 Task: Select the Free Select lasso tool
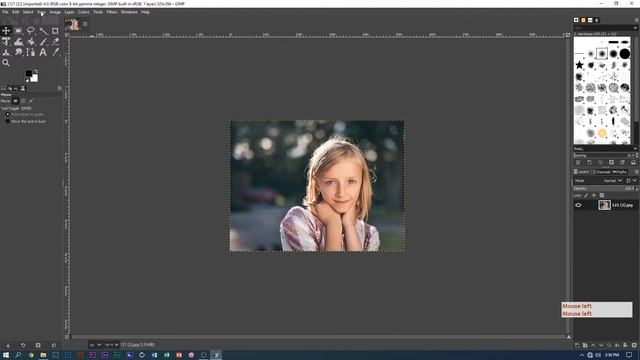coord(31,31)
